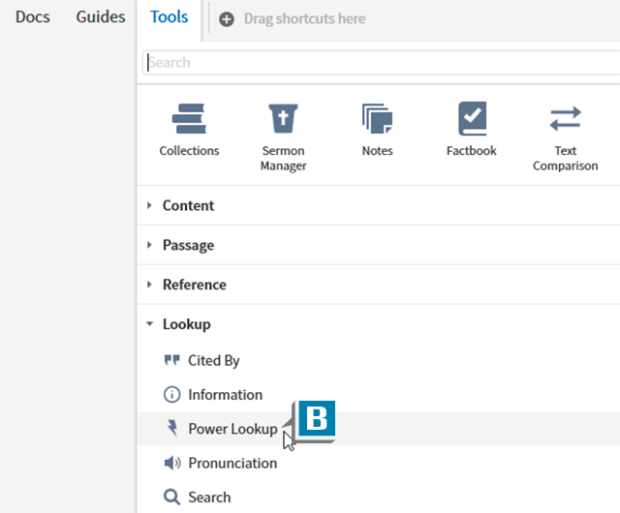Expand the Passage section
Image resolution: width=620 pixels, height=513 pixels.
point(188,245)
